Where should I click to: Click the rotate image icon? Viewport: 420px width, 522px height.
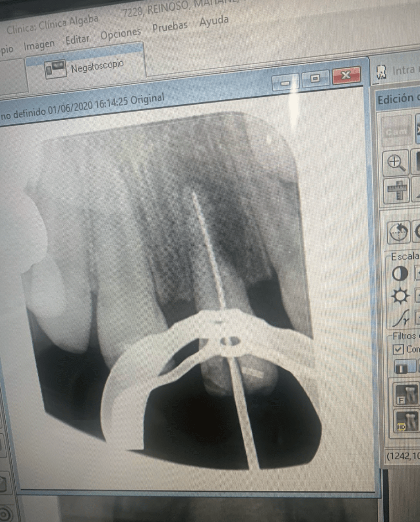pyautogui.click(x=398, y=233)
